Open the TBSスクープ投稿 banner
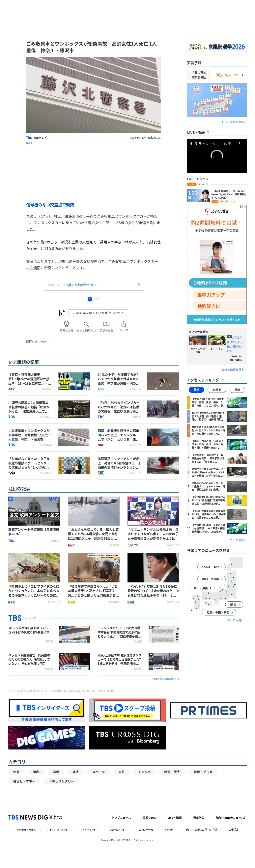 coord(127,710)
